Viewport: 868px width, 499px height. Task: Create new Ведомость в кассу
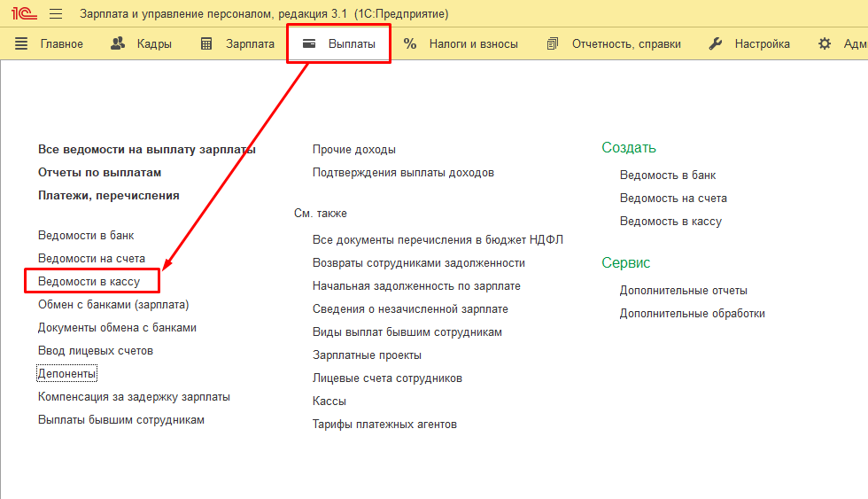click(670, 222)
